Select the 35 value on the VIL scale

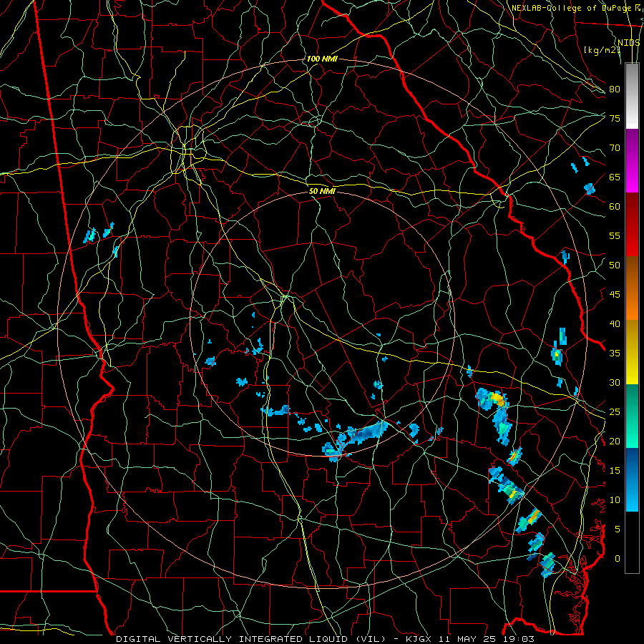click(x=615, y=353)
